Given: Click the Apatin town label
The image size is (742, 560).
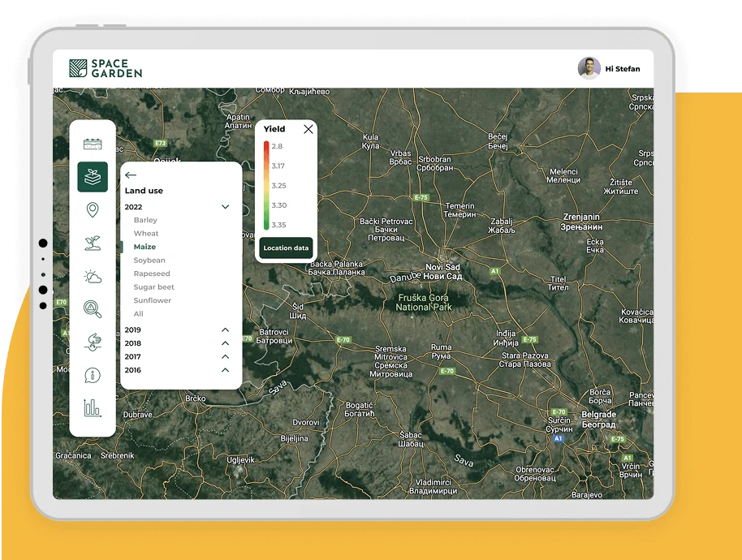Looking at the screenshot, I should [238, 121].
